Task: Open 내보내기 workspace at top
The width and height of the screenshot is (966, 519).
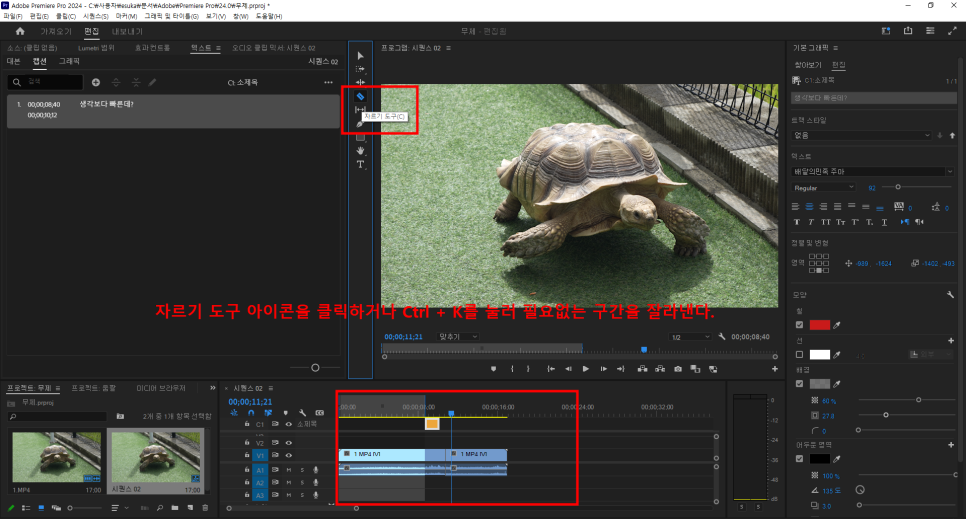Action: pos(127,31)
